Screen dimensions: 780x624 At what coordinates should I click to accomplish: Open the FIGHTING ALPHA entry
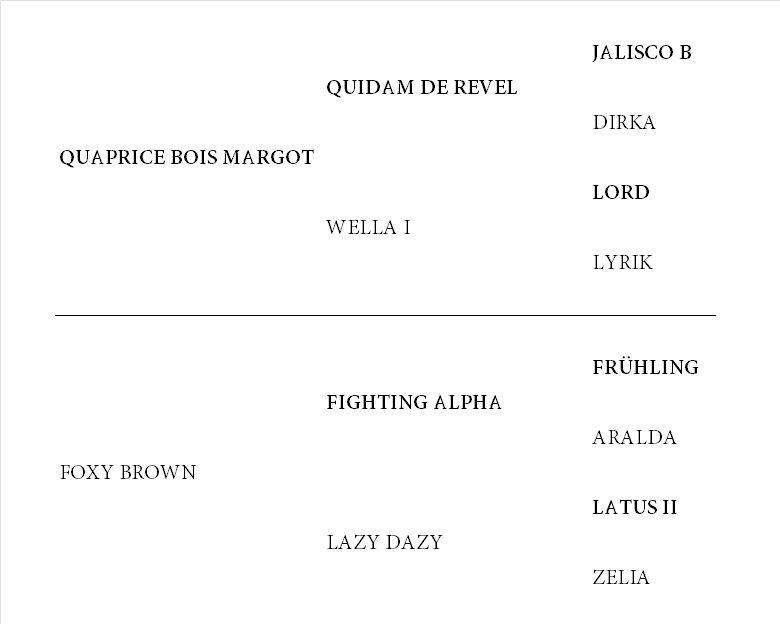point(414,402)
